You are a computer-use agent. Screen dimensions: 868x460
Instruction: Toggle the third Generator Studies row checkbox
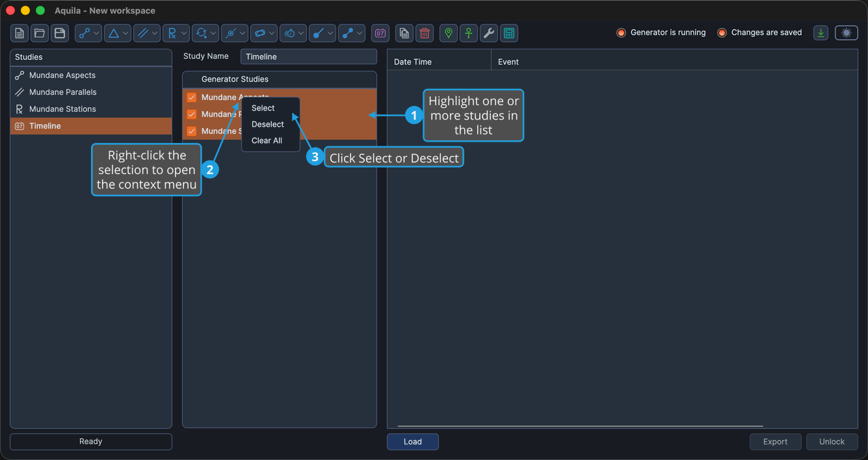coord(192,131)
